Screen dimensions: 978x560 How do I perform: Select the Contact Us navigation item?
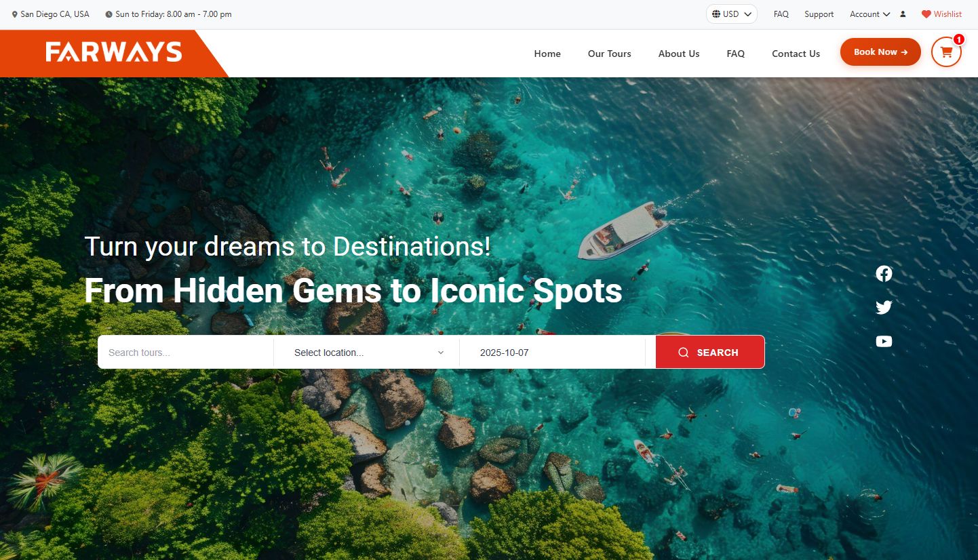(x=796, y=54)
